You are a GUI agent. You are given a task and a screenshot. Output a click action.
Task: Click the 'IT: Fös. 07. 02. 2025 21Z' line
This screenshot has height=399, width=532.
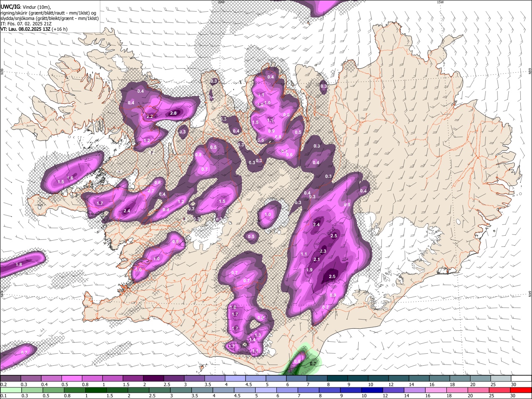[x=26, y=24]
